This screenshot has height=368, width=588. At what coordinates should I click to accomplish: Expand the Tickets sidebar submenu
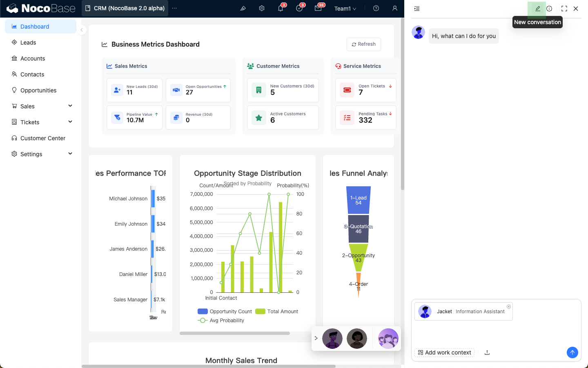pyautogui.click(x=41, y=122)
